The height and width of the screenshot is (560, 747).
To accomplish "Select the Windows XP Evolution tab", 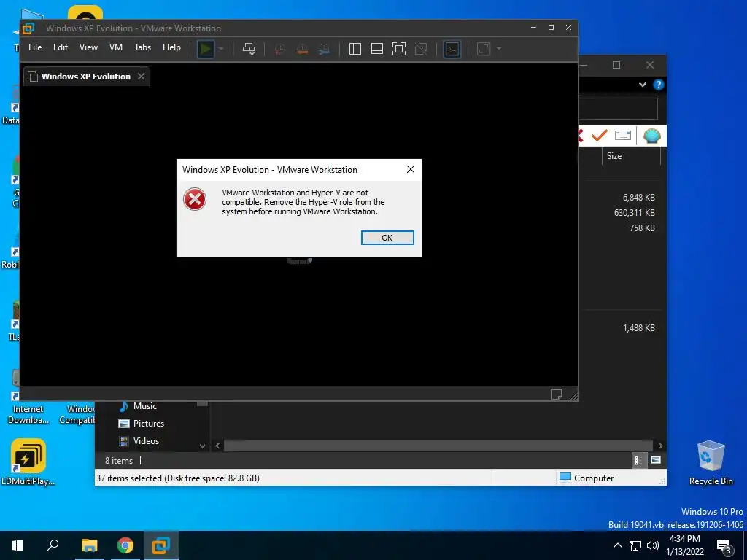I will [x=86, y=76].
